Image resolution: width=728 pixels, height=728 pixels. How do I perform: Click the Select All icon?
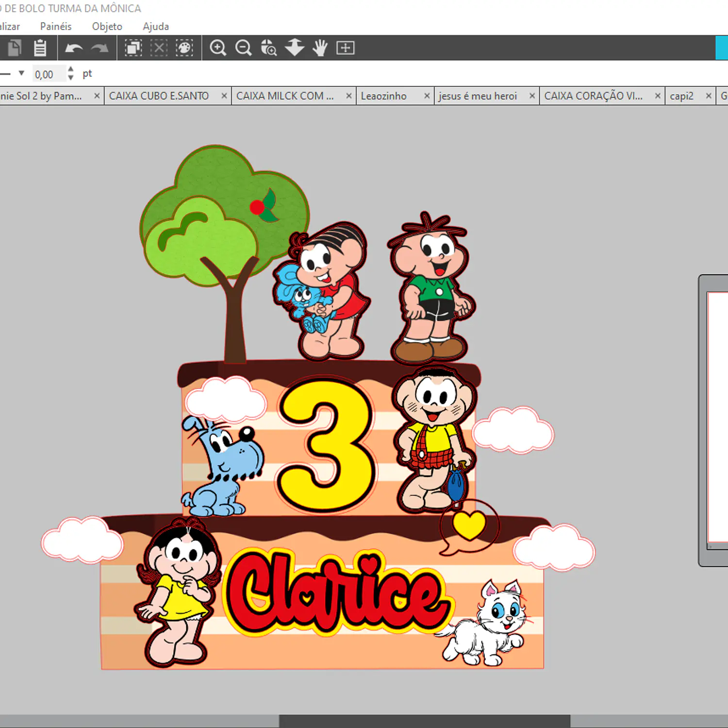(133, 48)
